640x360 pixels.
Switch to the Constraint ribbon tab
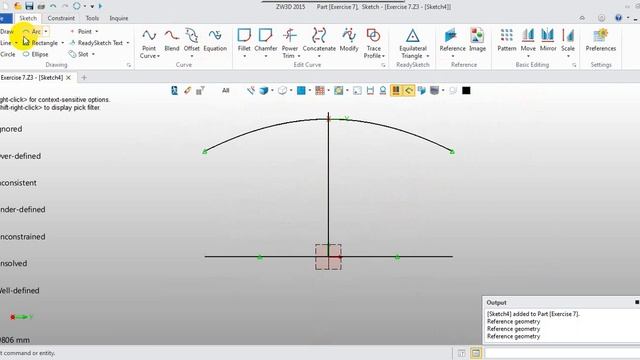pyautogui.click(x=61, y=18)
